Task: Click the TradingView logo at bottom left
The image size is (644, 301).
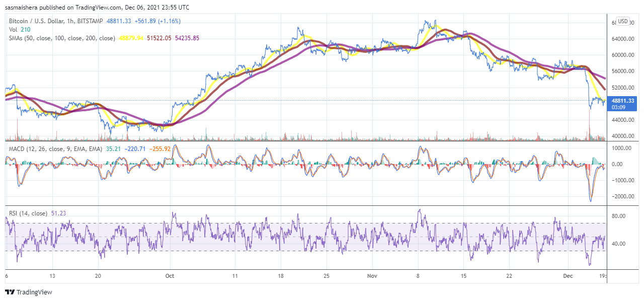Action: pyautogui.click(x=29, y=292)
